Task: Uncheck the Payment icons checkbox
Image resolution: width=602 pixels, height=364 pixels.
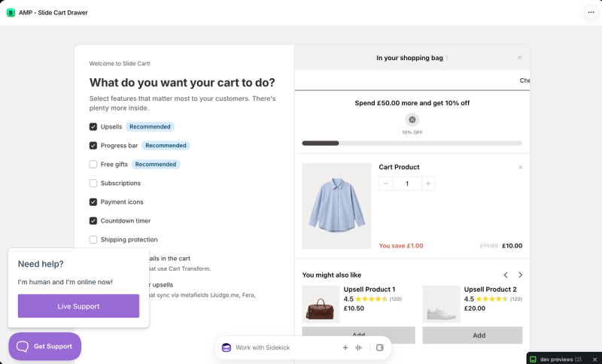Action: pos(93,202)
